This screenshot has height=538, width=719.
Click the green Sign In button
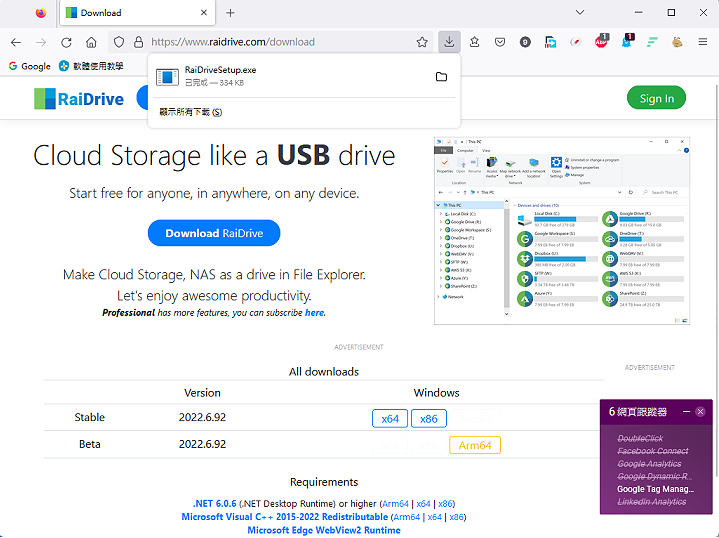tap(656, 98)
